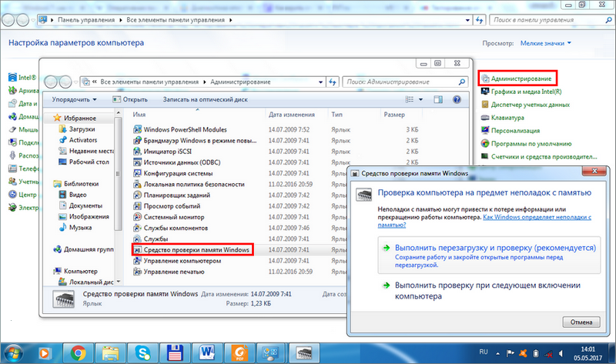Click the search icon in Administration search box
Viewport: 616px width, 364px height.
point(462,82)
